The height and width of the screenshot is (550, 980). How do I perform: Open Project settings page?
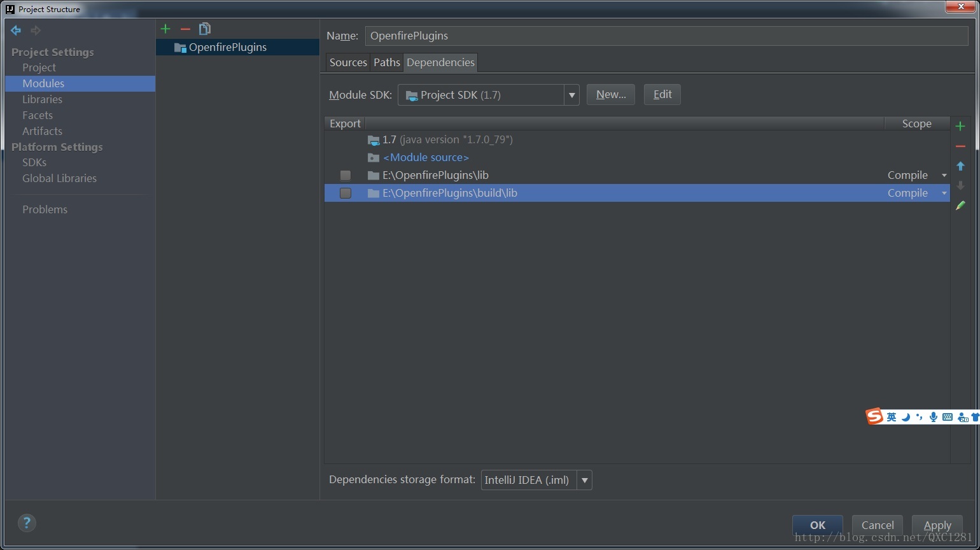39,67
